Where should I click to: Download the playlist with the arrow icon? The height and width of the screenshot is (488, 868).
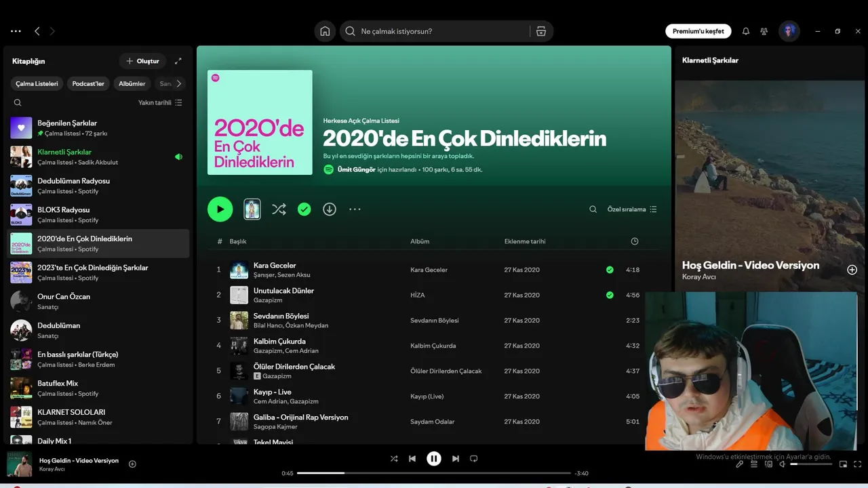point(330,209)
